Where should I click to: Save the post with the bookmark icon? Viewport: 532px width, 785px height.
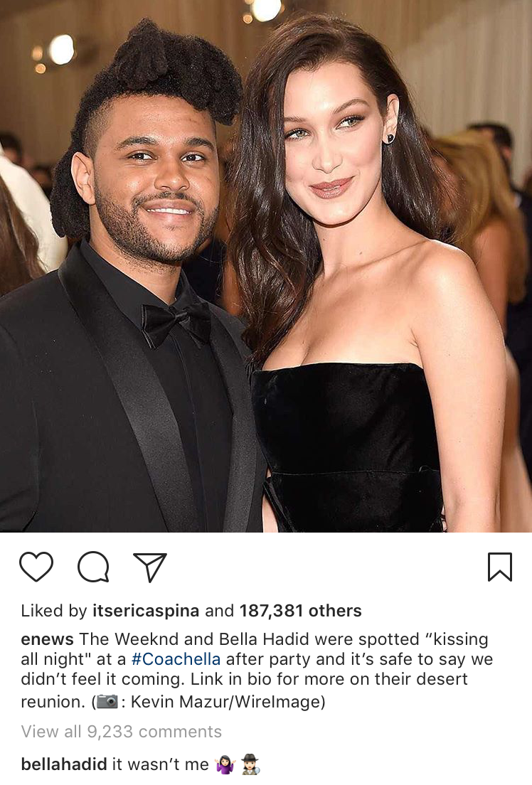tap(500, 567)
